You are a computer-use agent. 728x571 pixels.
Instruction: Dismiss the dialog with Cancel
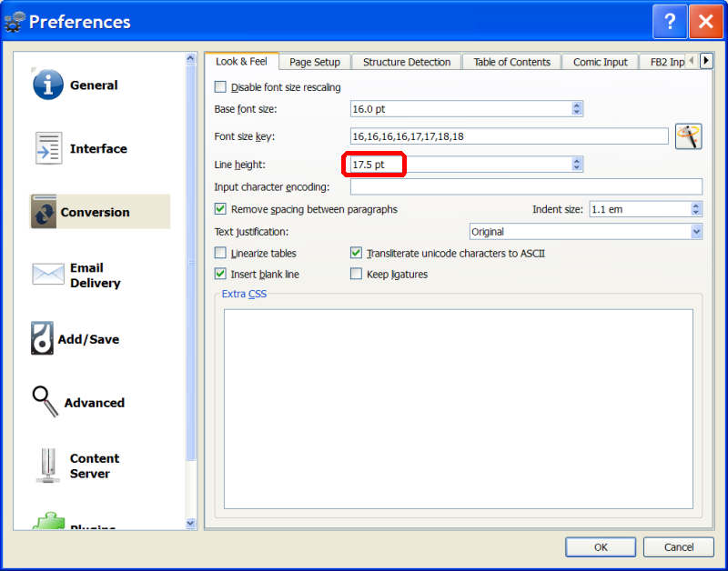point(678,546)
